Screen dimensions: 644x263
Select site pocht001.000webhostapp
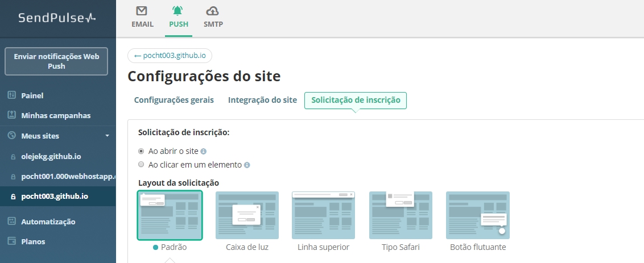coord(68,177)
